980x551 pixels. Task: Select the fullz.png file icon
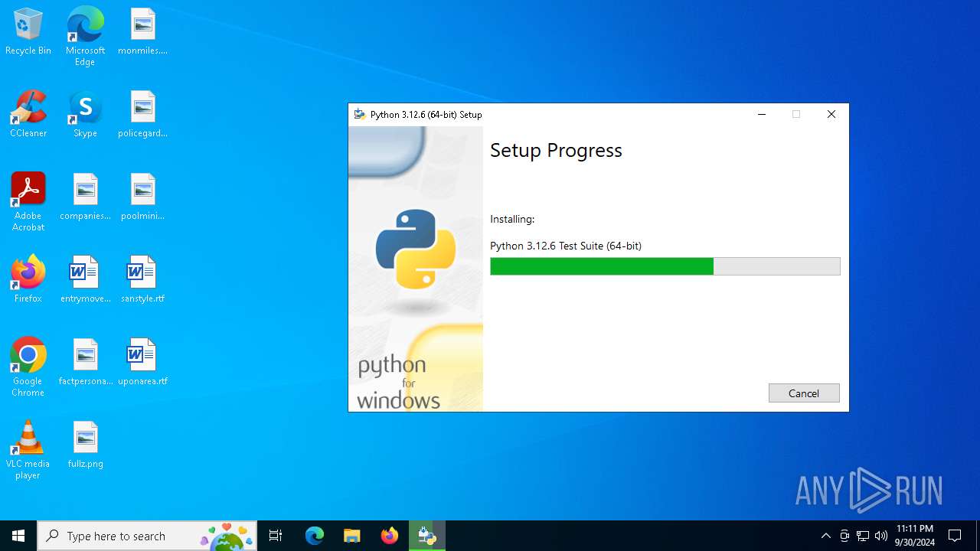click(85, 445)
